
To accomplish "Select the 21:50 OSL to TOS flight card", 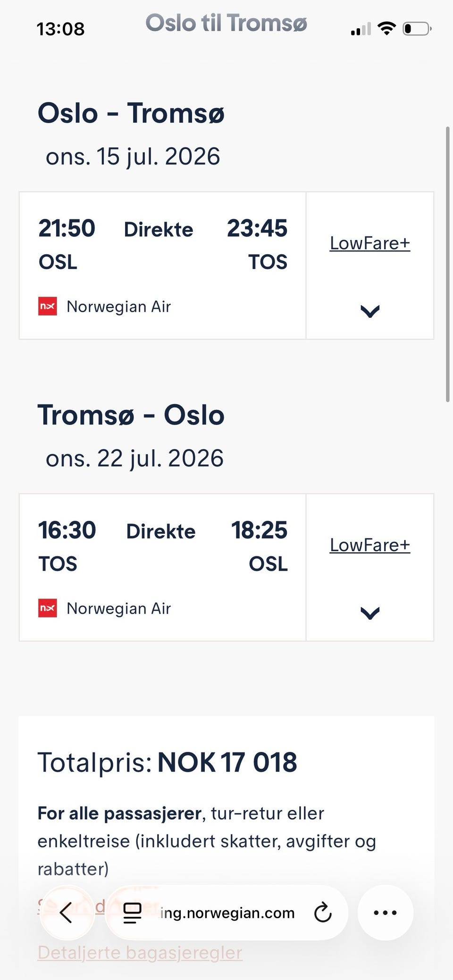I will (x=162, y=266).
